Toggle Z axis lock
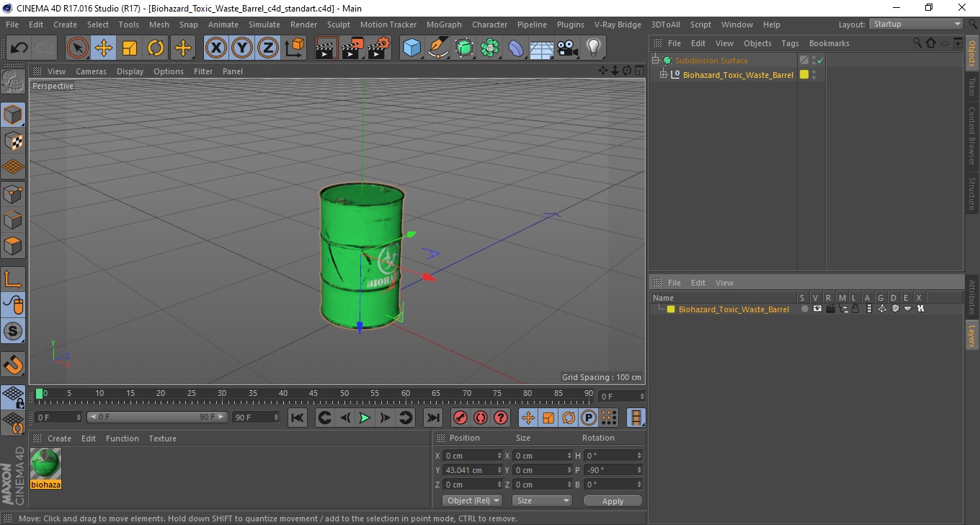This screenshot has width=980, height=525. [268, 48]
